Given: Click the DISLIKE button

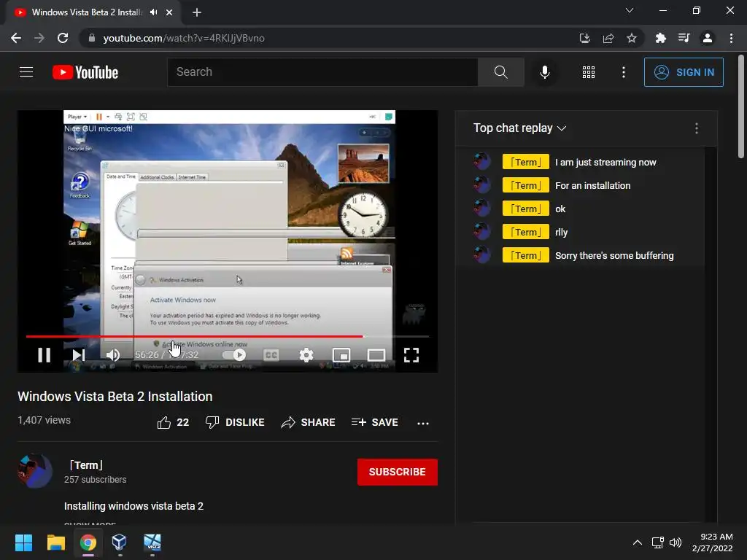Looking at the screenshot, I should (235, 422).
